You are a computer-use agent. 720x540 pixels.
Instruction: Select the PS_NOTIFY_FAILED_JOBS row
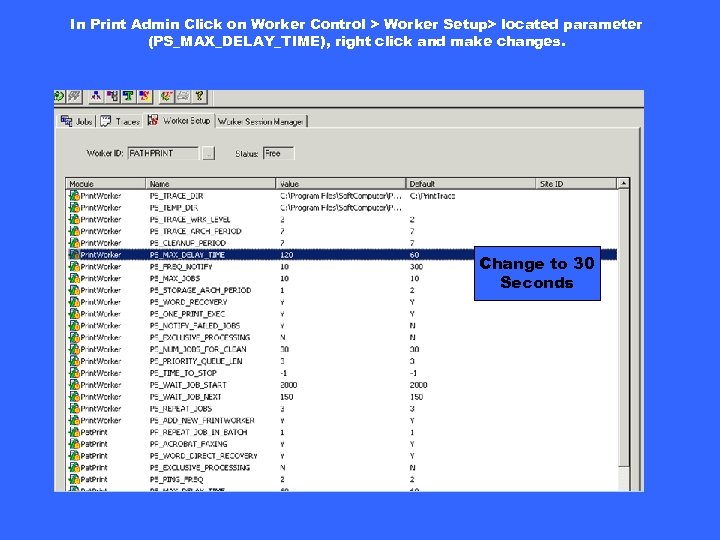tap(342, 326)
